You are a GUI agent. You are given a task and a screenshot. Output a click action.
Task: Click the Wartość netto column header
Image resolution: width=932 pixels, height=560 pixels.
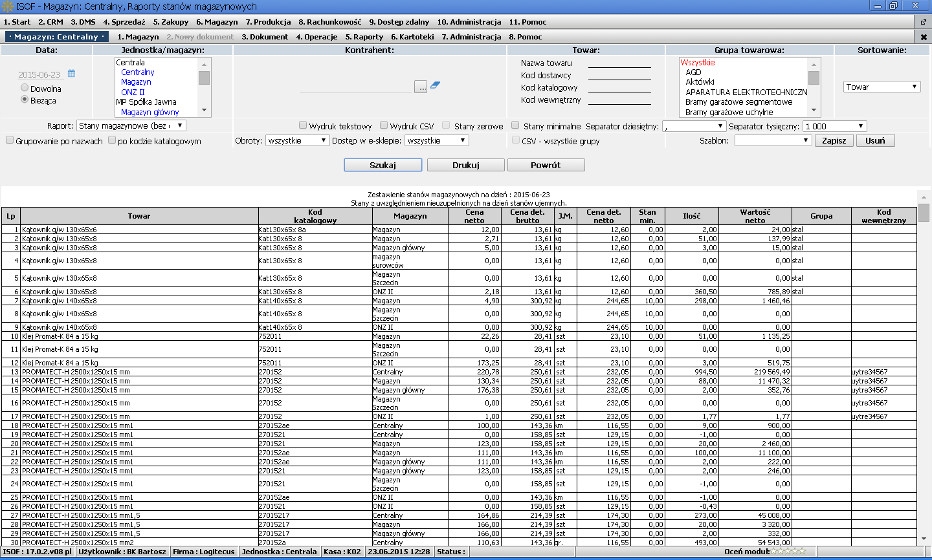point(755,216)
